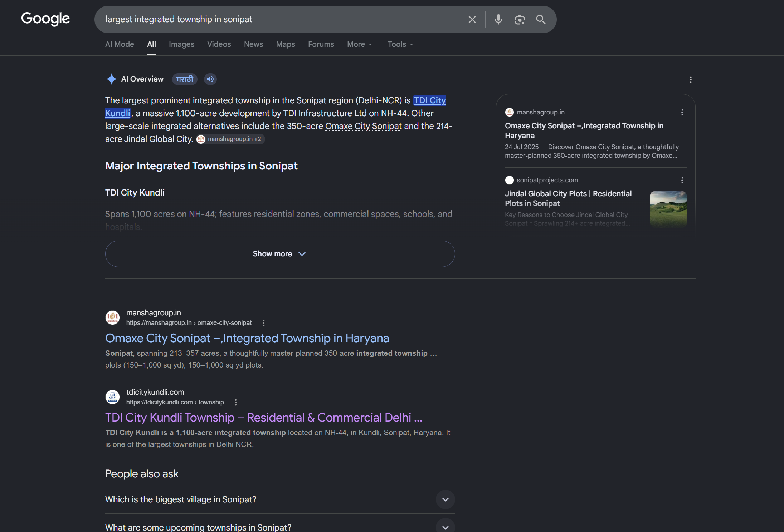Screen dimensions: 784x532
Task: Submit search with the magnifier icon
Action: 541,19
